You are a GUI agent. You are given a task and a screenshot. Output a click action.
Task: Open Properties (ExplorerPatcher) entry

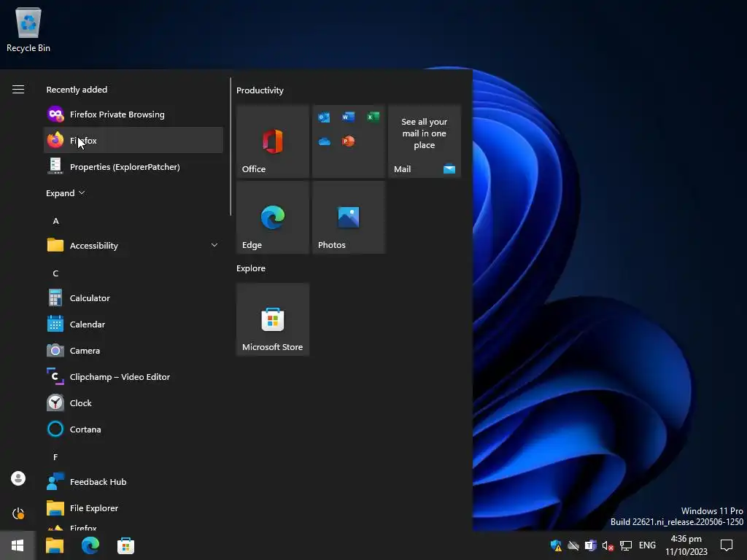[x=133, y=167]
